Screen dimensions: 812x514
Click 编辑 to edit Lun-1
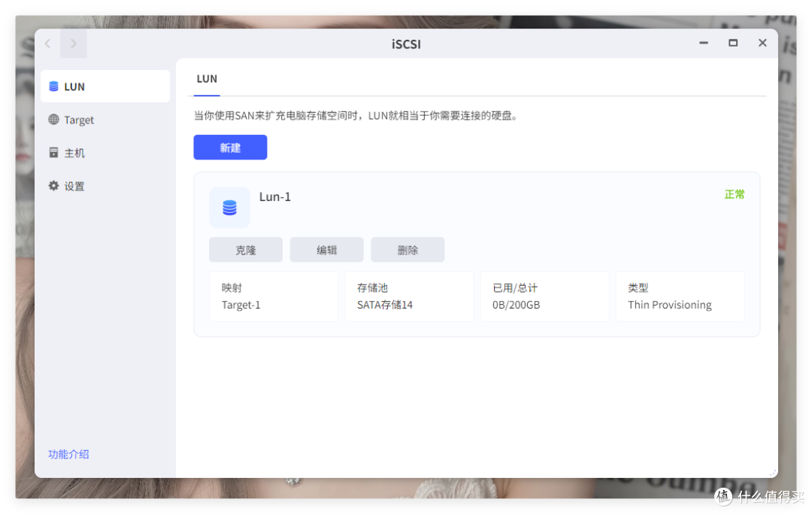click(x=327, y=250)
